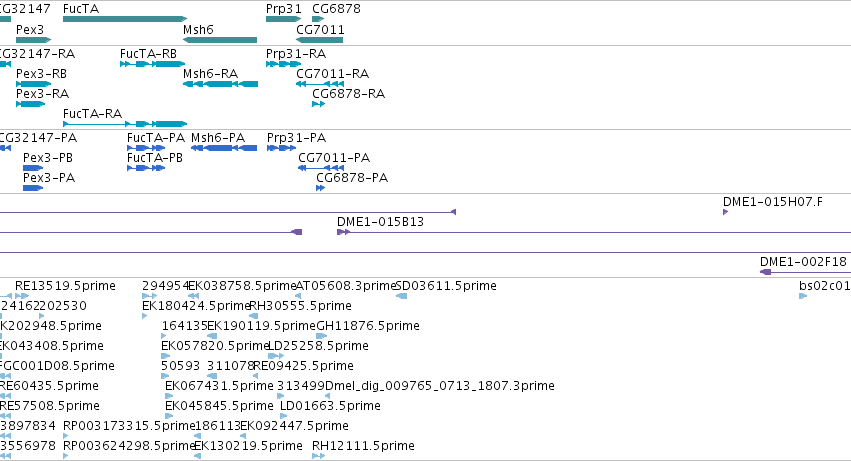Click the Pex3-RB transcript glyph
851x461 pixels.
tap(34, 84)
